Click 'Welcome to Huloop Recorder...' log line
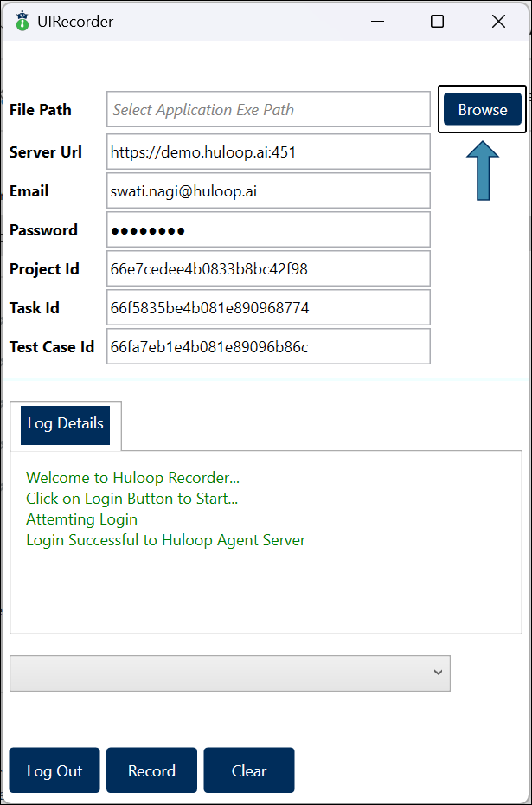 133,478
